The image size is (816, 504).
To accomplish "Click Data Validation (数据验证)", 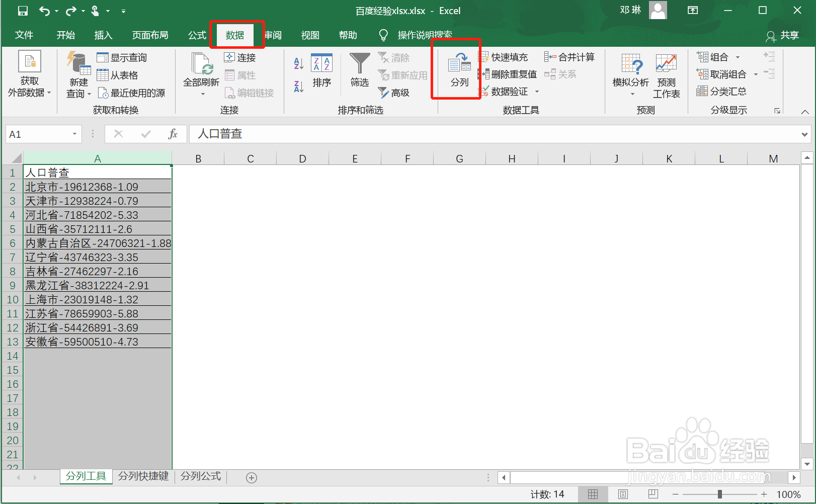I will (x=503, y=91).
